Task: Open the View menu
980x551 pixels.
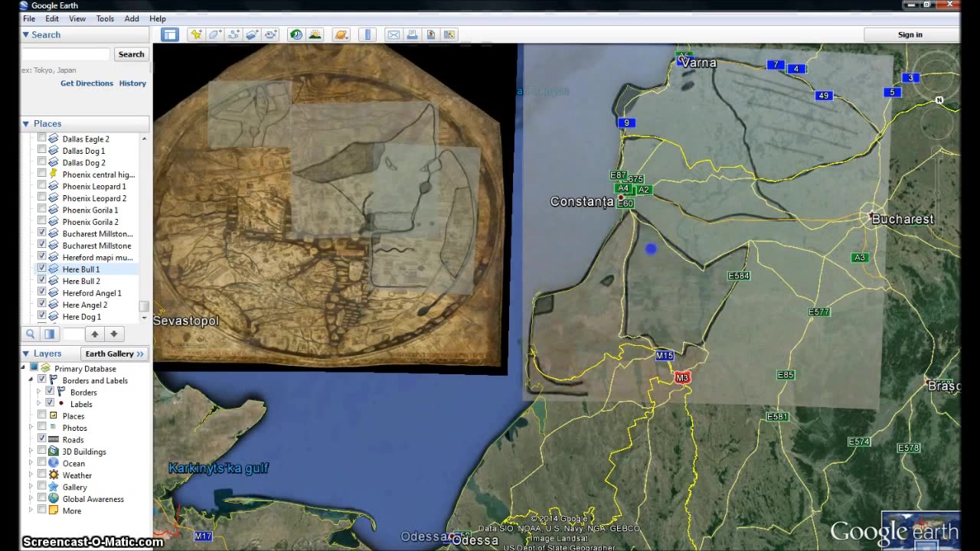Action: tap(77, 18)
